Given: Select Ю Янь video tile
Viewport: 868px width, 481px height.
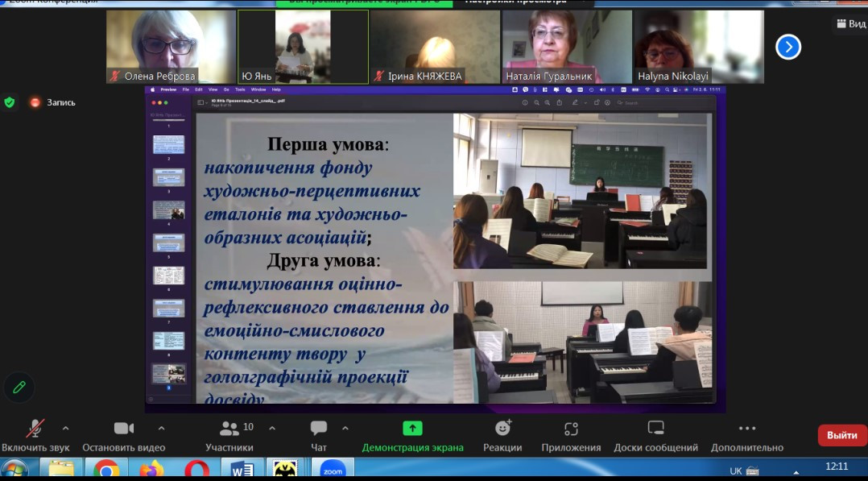Looking at the screenshot, I should (303, 47).
